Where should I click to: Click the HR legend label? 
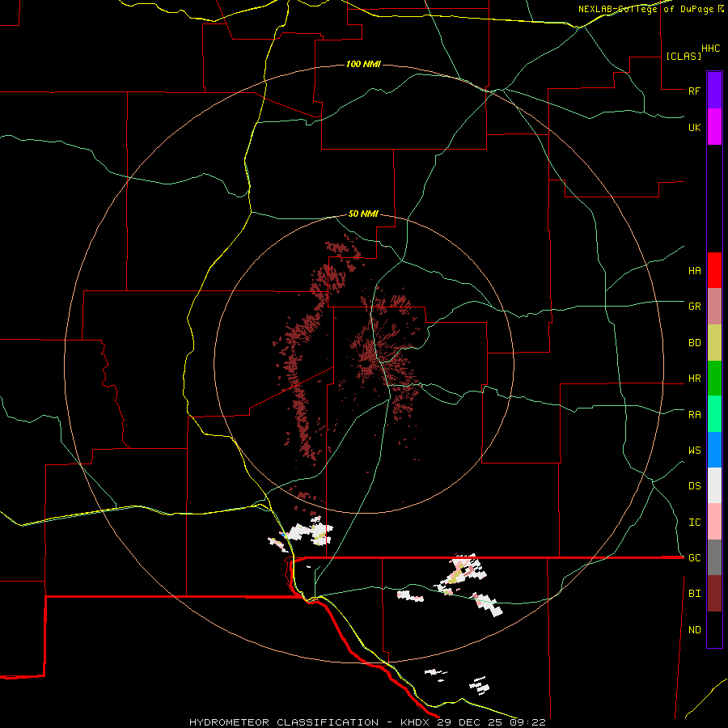[694, 379]
